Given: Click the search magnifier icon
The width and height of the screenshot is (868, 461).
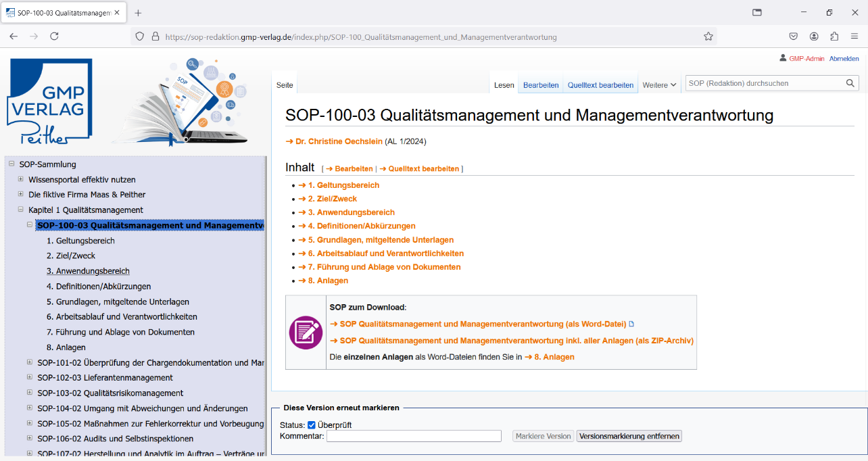Looking at the screenshot, I should [x=850, y=83].
